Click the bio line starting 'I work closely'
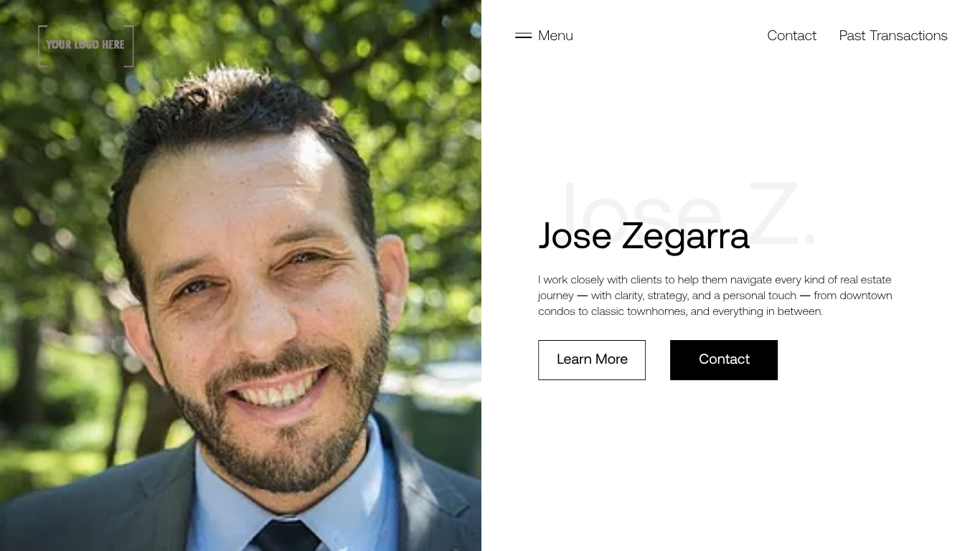980x551 pixels. click(x=715, y=280)
